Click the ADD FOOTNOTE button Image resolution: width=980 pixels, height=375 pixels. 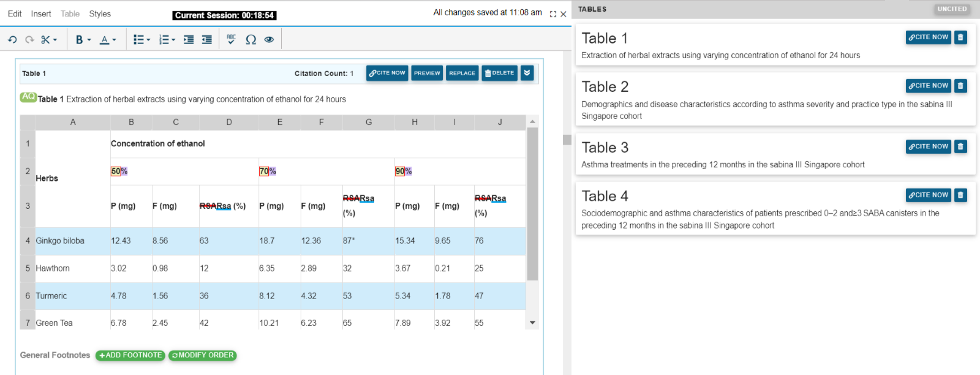(130, 355)
